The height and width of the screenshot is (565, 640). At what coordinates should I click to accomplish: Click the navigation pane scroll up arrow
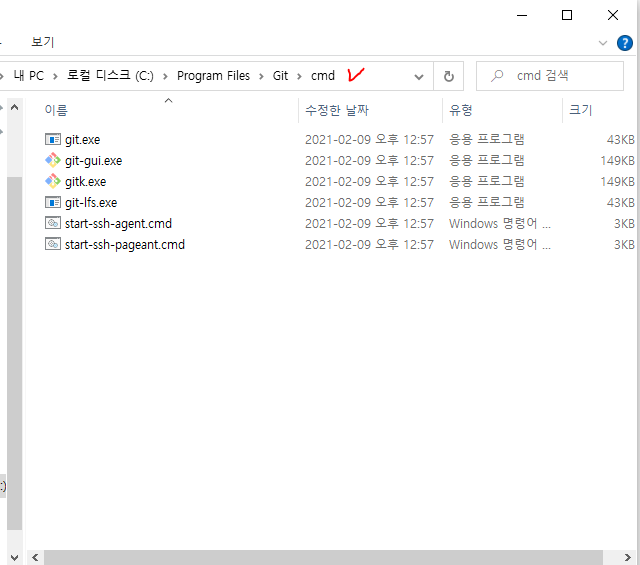coord(15,107)
